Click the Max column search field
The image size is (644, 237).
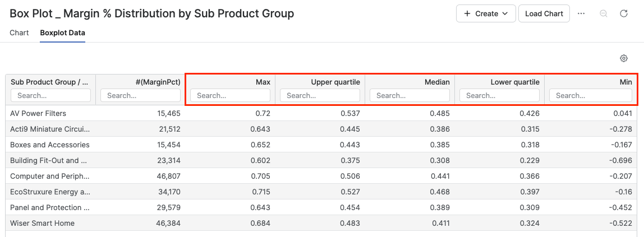(x=230, y=96)
